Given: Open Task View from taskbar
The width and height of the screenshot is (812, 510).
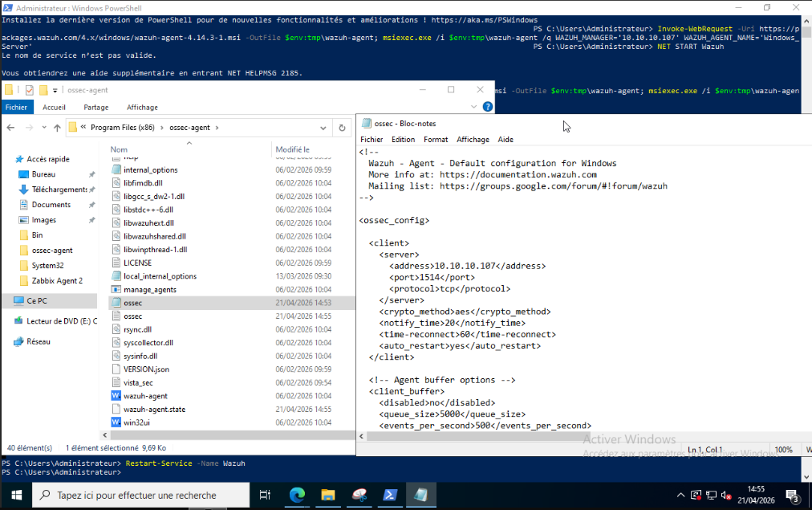Looking at the screenshot, I should 265,496.
